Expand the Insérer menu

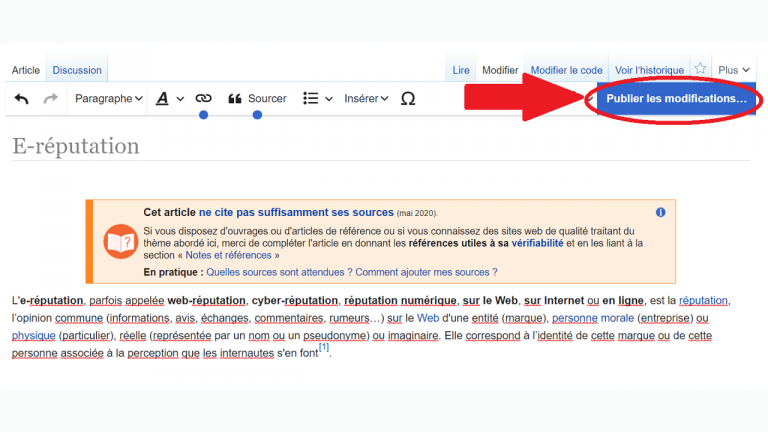(366, 99)
